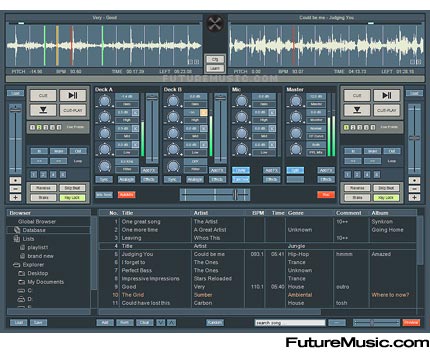Open Master Add FX
This screenshot has height=360, width=430.
pyautogui.click(x=326, y=170)
